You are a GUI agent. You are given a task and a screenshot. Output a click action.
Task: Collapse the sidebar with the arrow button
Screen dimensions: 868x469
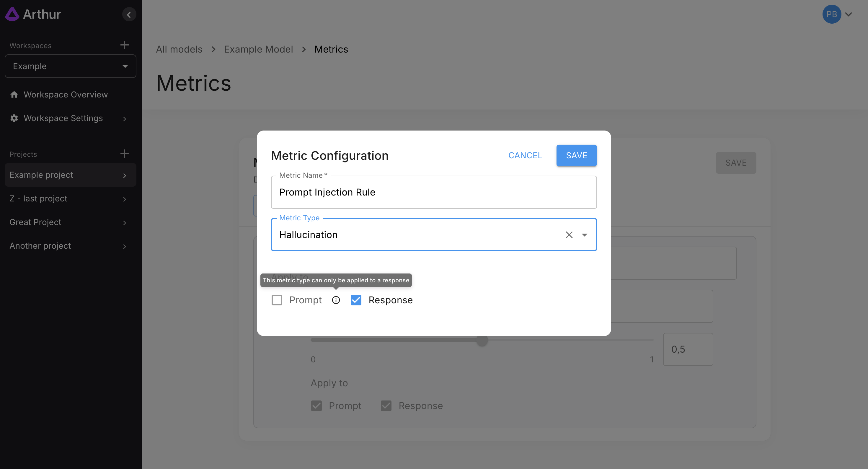click(129, 14)
